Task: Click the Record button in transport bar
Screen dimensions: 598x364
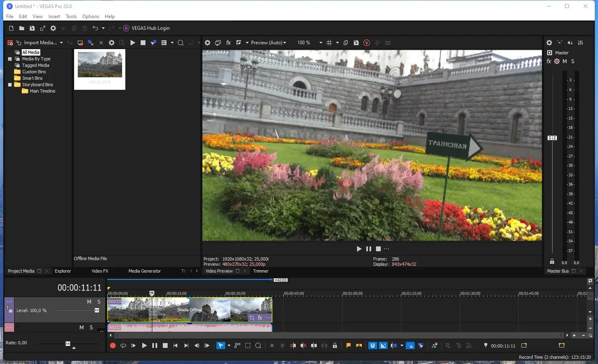Action: pyautogui.click(x=113, y=345)
